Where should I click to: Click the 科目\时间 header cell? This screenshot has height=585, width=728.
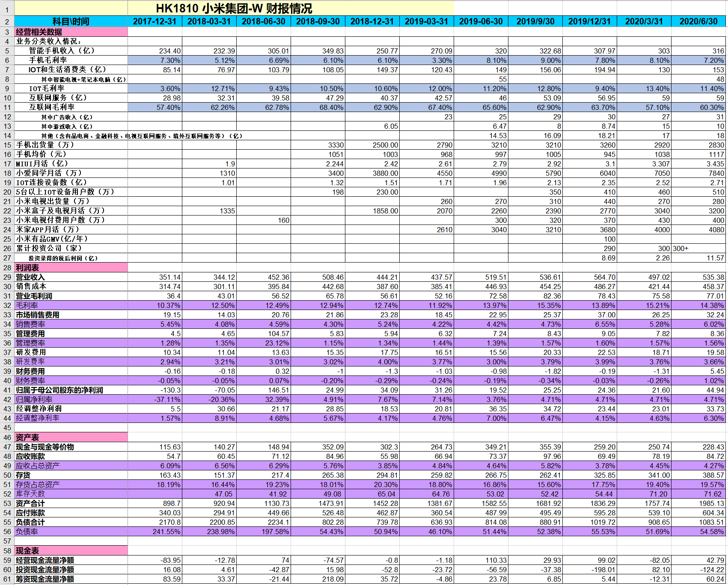[x=71, y=21]
